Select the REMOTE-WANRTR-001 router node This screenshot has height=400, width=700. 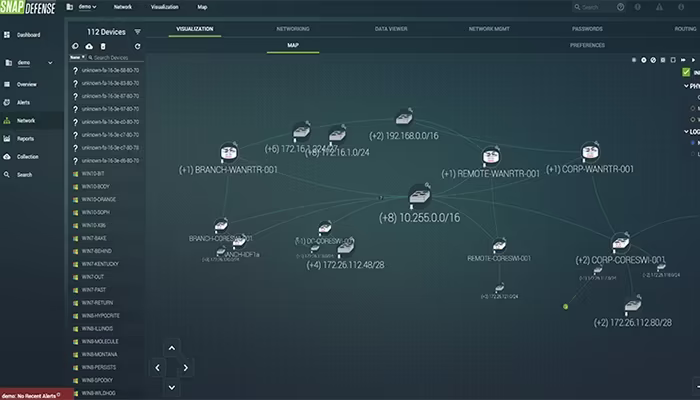(491, 156)
